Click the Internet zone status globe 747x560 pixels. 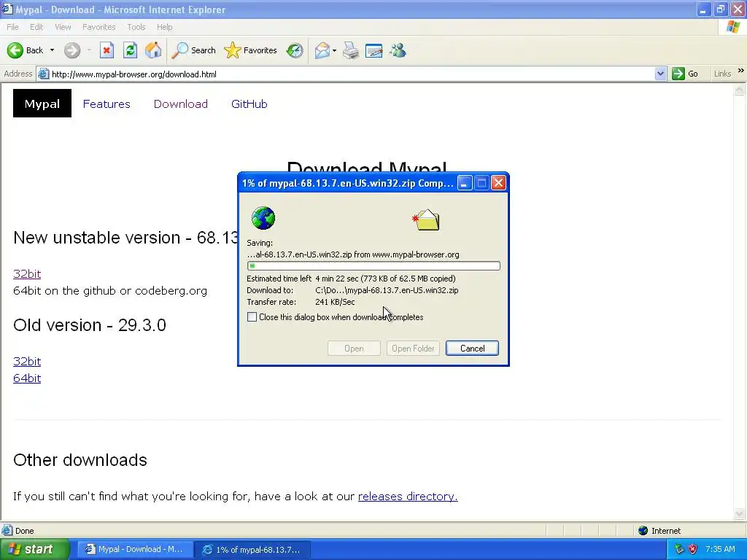coord(643,531)
